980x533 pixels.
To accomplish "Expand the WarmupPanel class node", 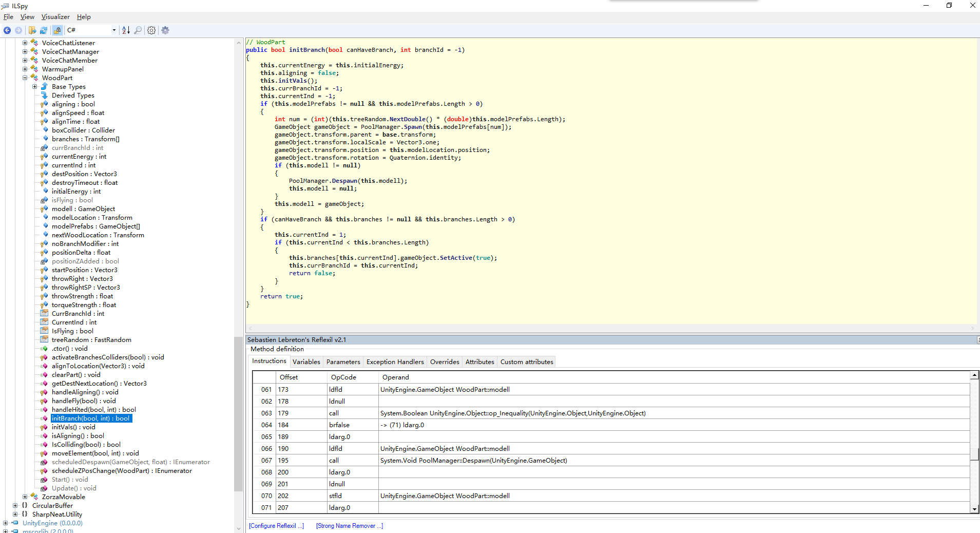I will [x=25, y=69].
